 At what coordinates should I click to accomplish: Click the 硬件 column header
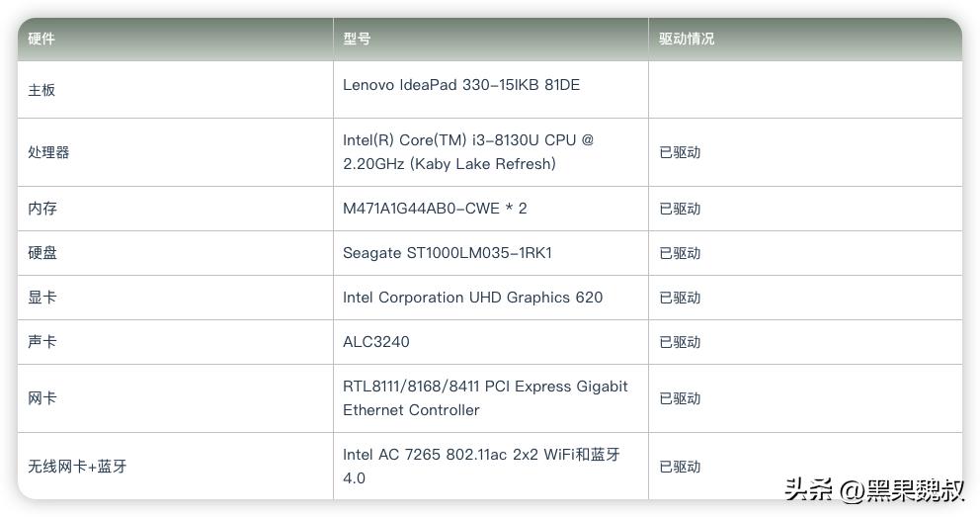click(x=41, y=39)
